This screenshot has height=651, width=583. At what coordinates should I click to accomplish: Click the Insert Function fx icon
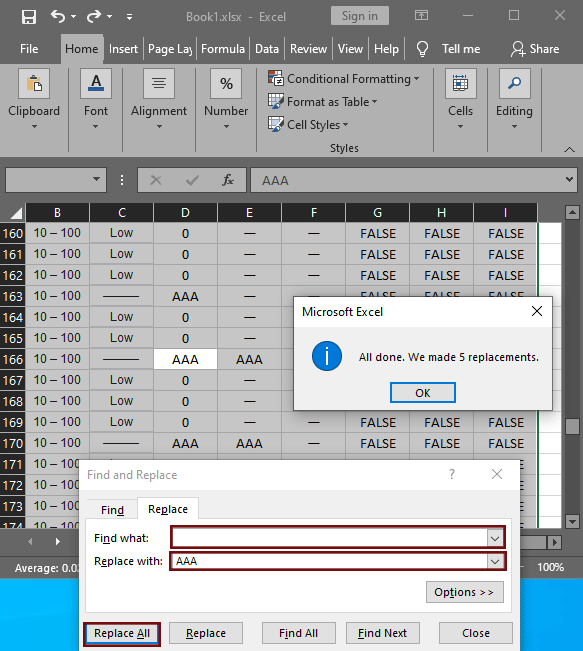[x=228, y=180]
